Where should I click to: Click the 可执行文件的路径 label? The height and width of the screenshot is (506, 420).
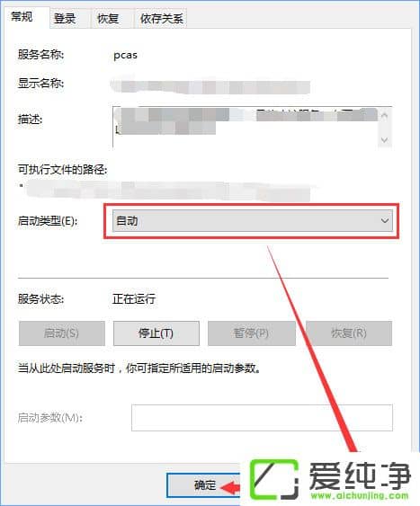(x=62, y=169)
